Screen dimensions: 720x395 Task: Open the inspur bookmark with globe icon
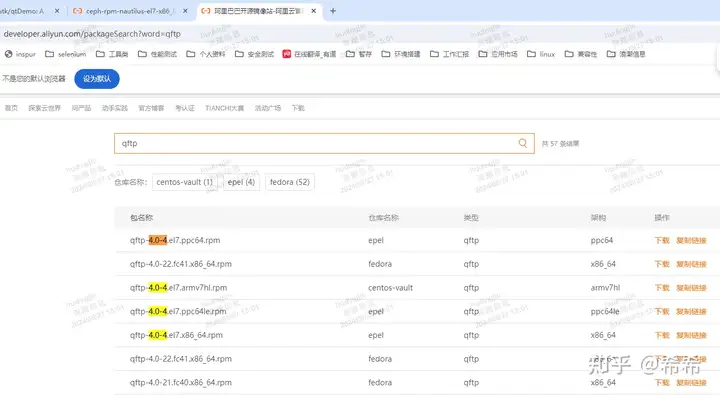[20, 54]
